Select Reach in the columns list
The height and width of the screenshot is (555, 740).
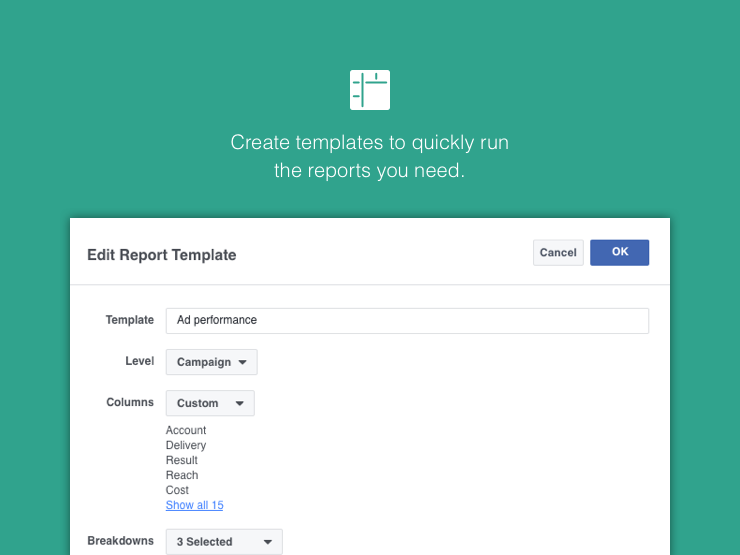pos(182,475)
